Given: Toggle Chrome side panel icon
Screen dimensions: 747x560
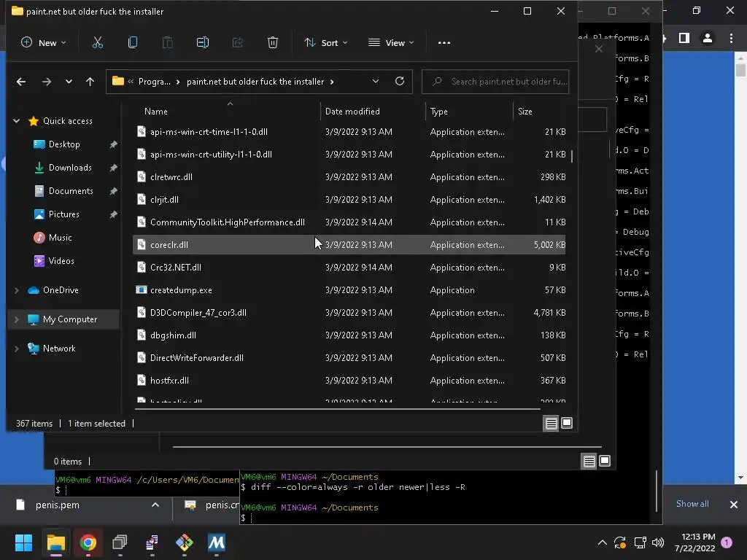Looking at the screenshot, I should pos(684,38).
